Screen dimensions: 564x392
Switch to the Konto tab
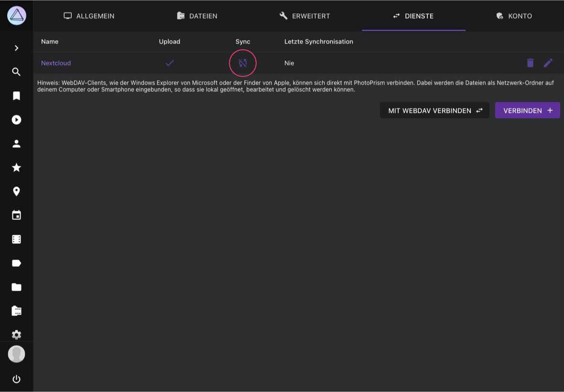(x=514, y=16)
